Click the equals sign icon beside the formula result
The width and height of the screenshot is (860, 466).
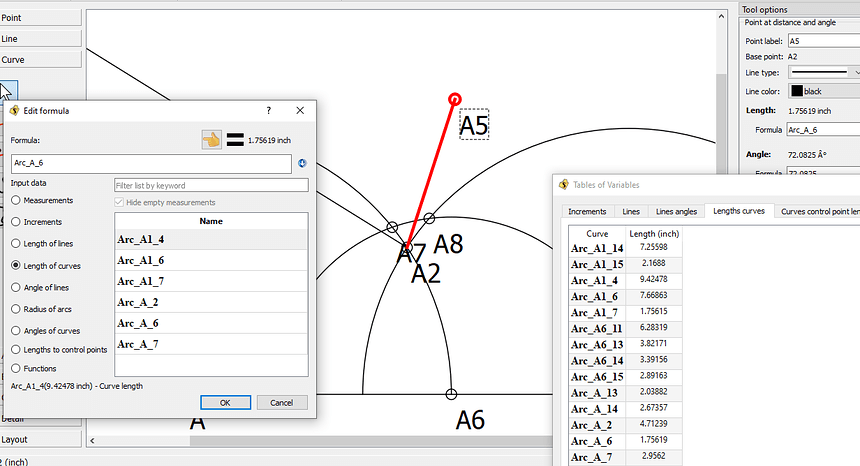pyautogui.click(x=235, y=140)
